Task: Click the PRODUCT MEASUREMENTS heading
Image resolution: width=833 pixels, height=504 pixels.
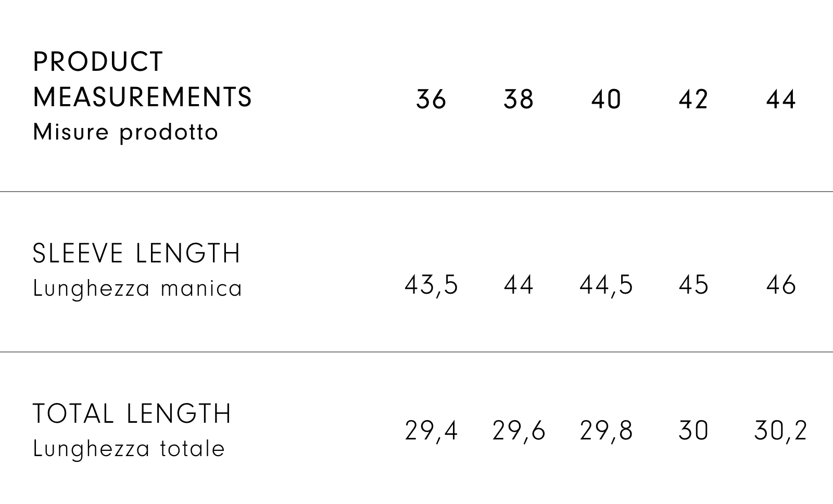Action: [x=142, y=79]
